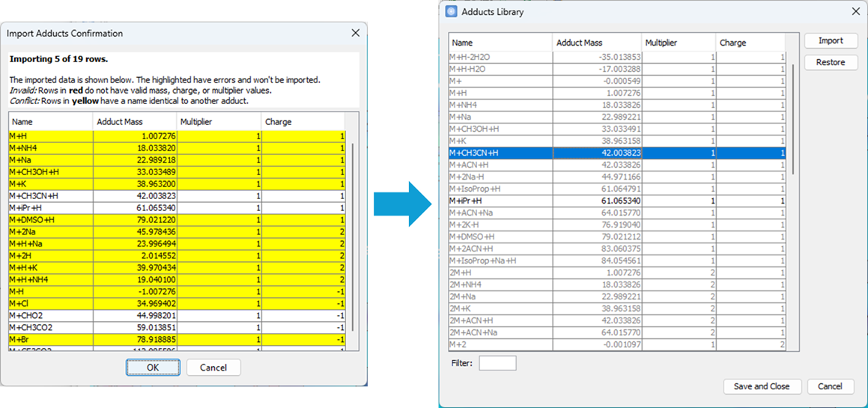868x408 pixels.
Task: Click the Adducts Library title icon
Action: pos(451,12)
